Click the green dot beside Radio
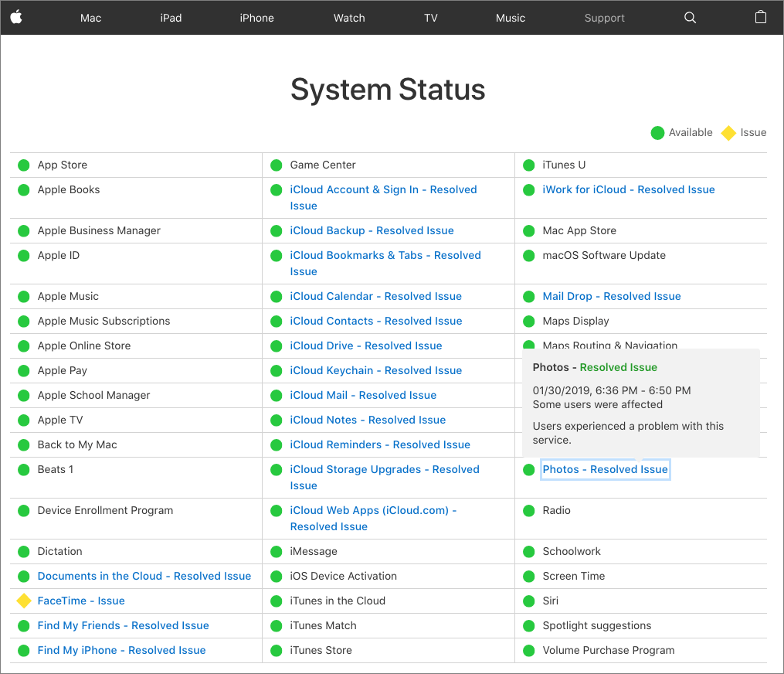Viewport: 784px width, 674px height. coord(528,510)
